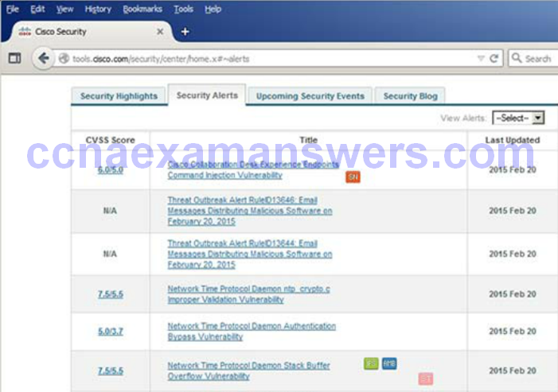Click the N/A score in RuleID13644 row
The image size is (558, 392).
pyautogui.click(x=110, y=254)
